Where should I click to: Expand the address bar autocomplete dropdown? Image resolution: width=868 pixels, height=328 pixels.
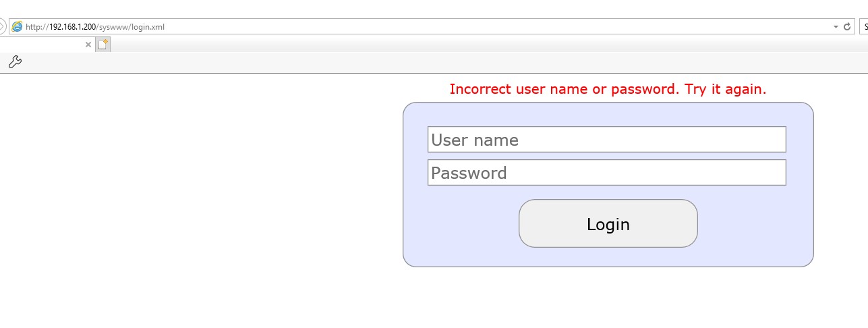click(x=836, y=27)
